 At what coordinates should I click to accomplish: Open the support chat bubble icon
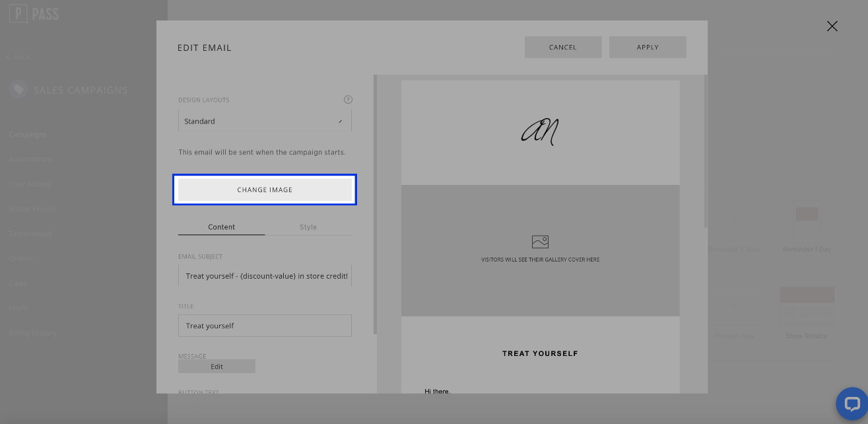click(851, 404)
